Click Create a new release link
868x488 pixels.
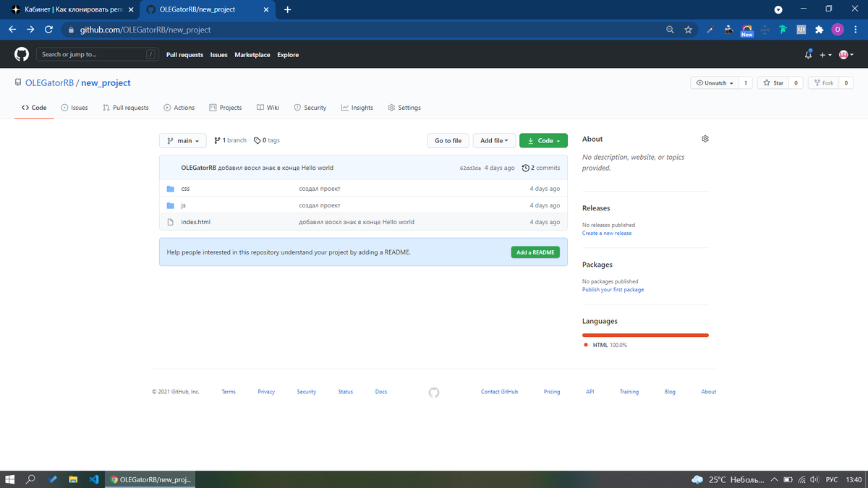pos(607,234)
